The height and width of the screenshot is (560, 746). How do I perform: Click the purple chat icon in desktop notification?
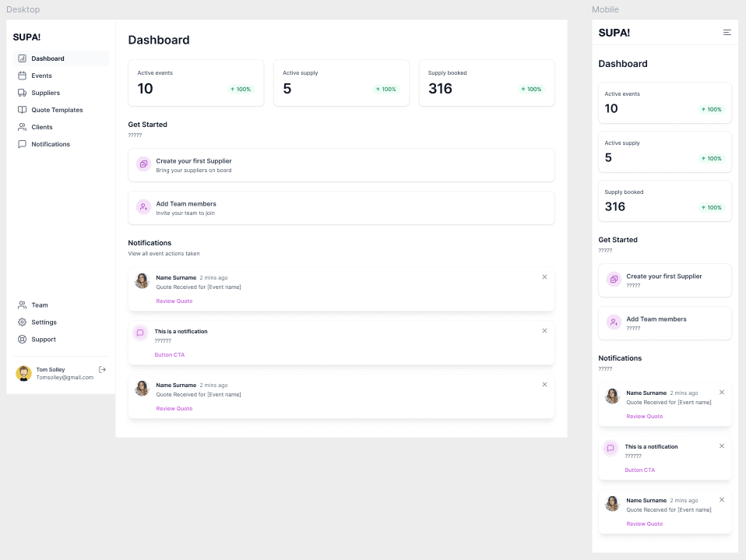(140, 333)
